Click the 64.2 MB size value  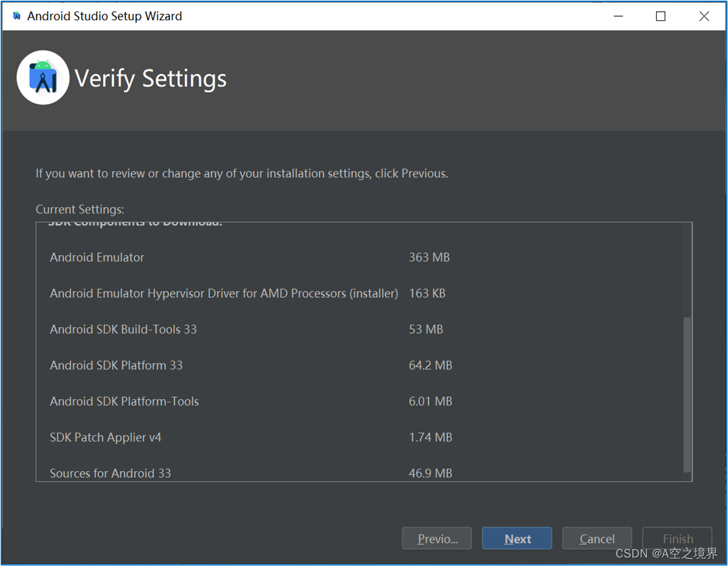(x=430, y=365)
